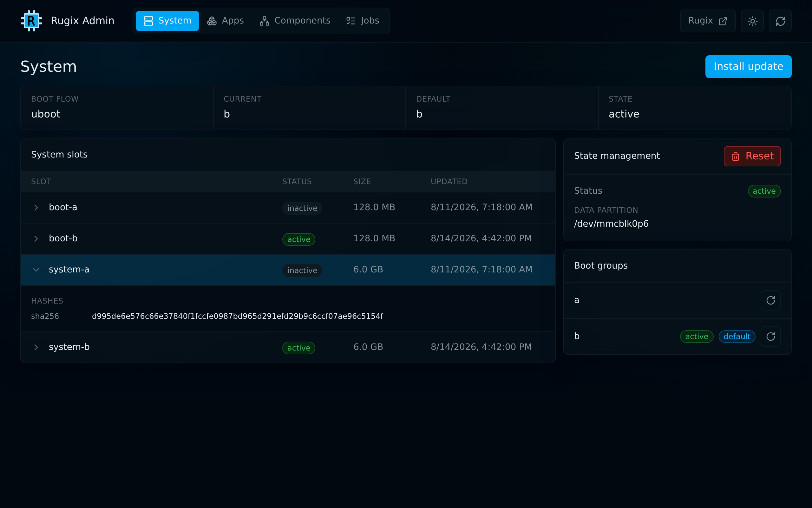Click the 6.0 GB size of system-a
Image resolution: width=812 pixels, height=508 pixels.
pos(368,270)
